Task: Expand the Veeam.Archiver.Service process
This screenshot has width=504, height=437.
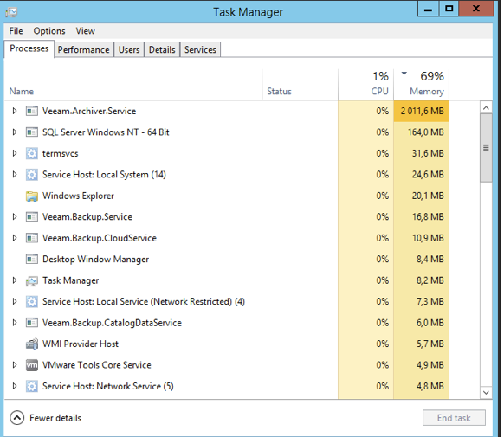Action: 15,111
